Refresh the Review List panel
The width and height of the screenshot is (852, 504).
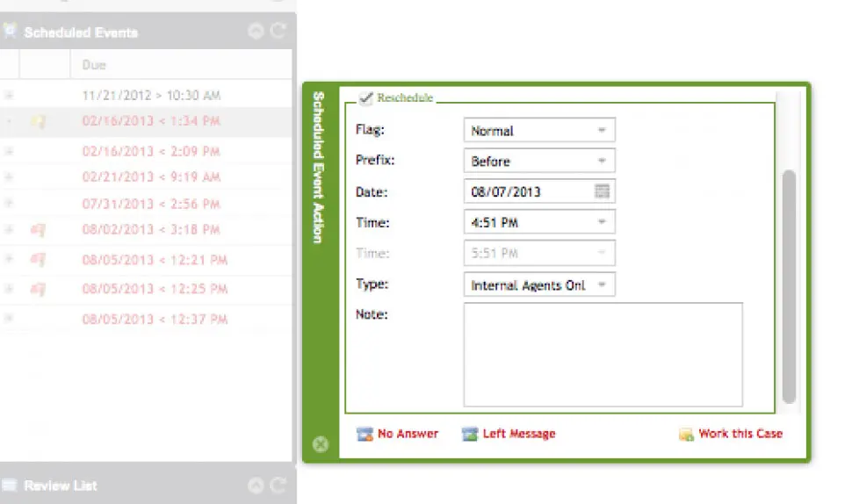tap(278, 485)
